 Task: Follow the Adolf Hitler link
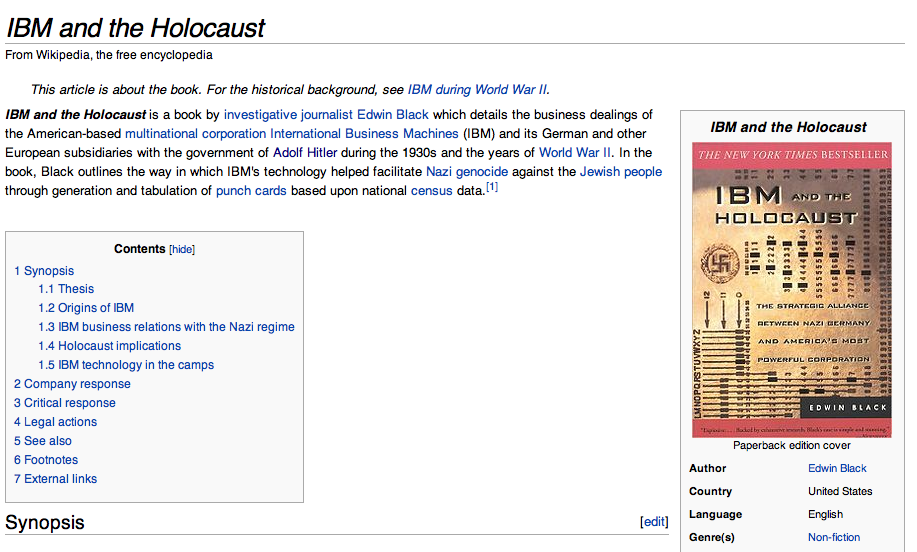point(305,153)
